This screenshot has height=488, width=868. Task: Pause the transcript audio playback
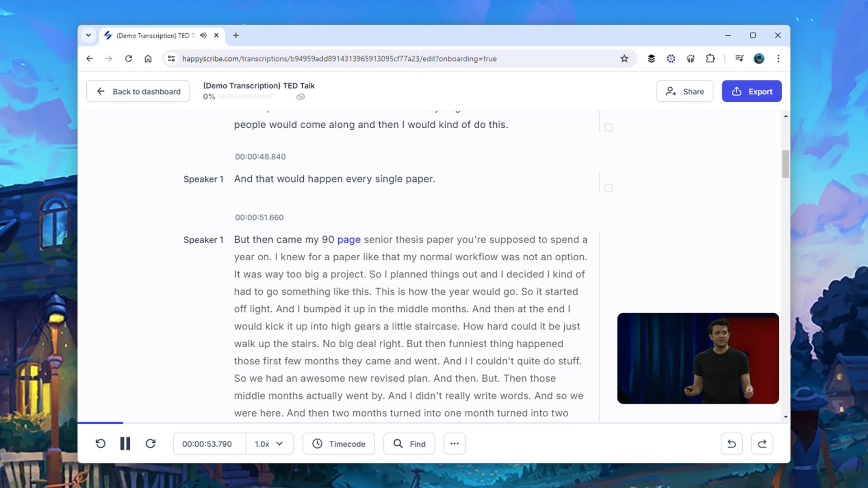point(125,444)
